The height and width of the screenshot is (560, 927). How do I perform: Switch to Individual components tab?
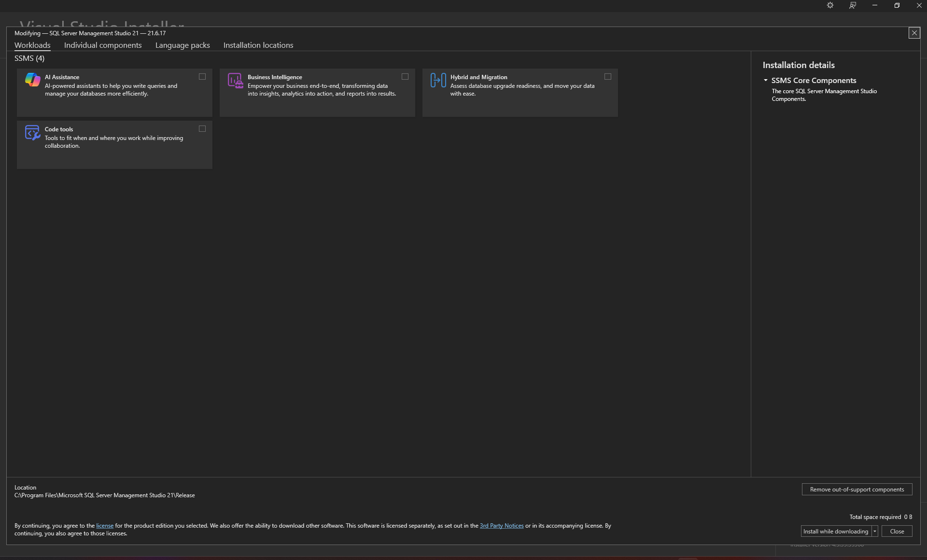click(x=103, y=45)
